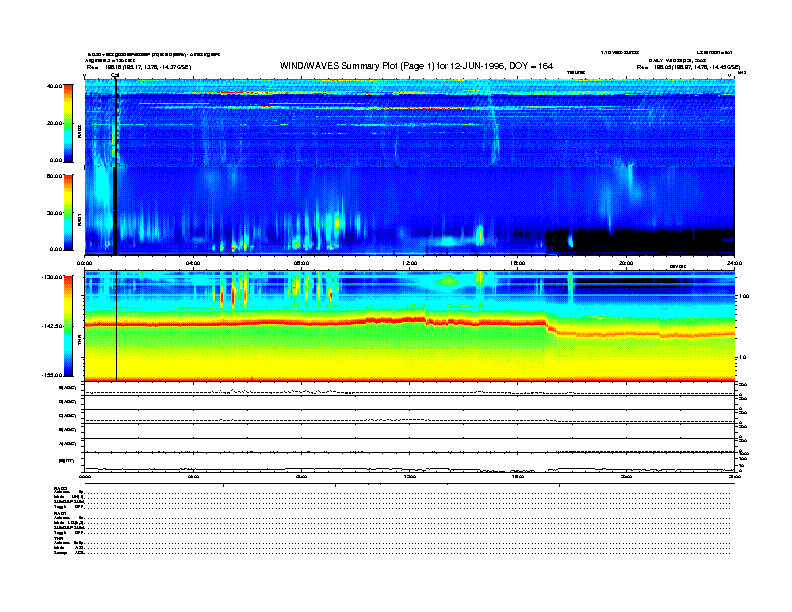The height and width of the screenshot is (612, 792).
Task: Click the RAD1 vertical axis label
Action: [x=79, y=219]
